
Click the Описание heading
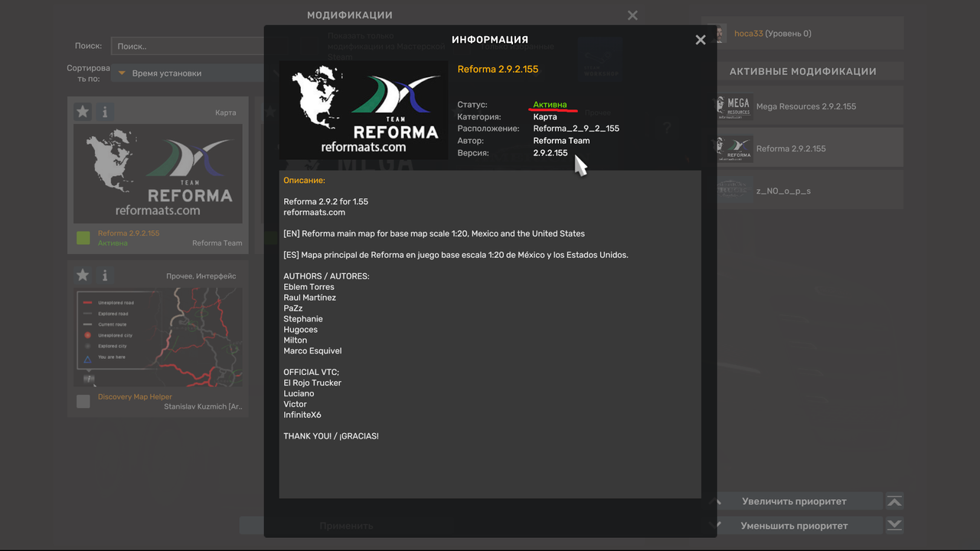coord(304,181)
